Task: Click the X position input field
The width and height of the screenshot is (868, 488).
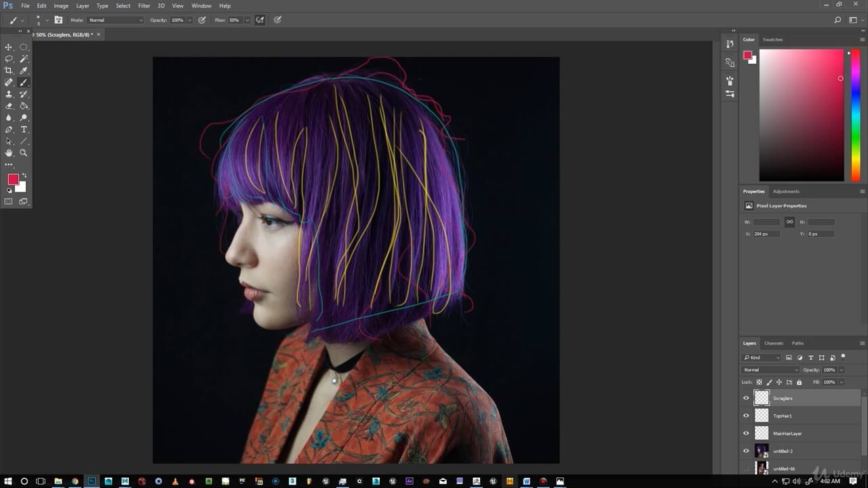Action: [766, 234]
